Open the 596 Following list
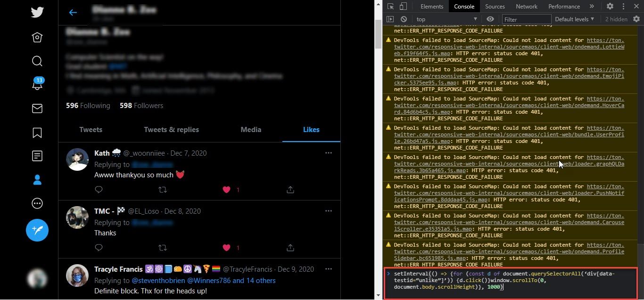 point(88,106)
